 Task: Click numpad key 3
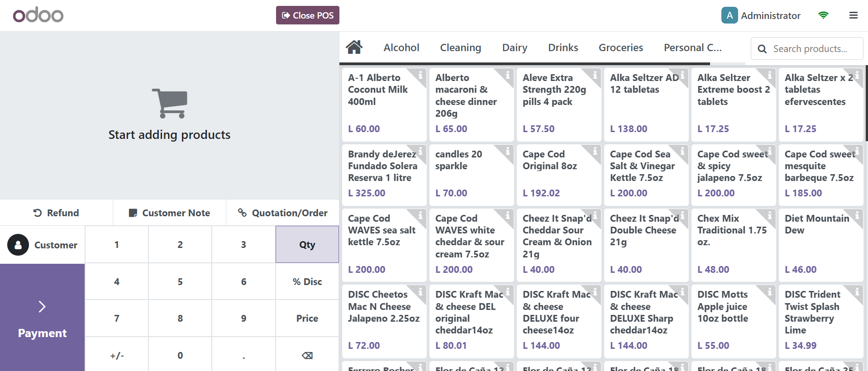[243, 244]
